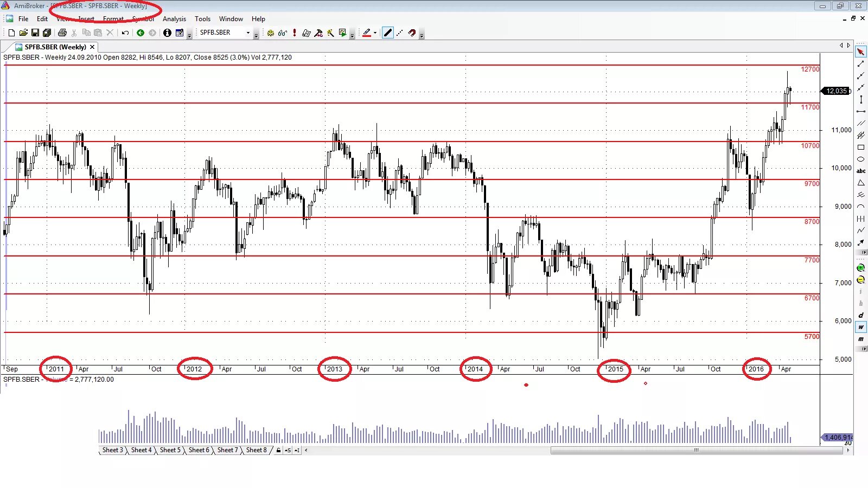Click the Backtest hammer icon
The image size is (868, 488).
[318, 33]
